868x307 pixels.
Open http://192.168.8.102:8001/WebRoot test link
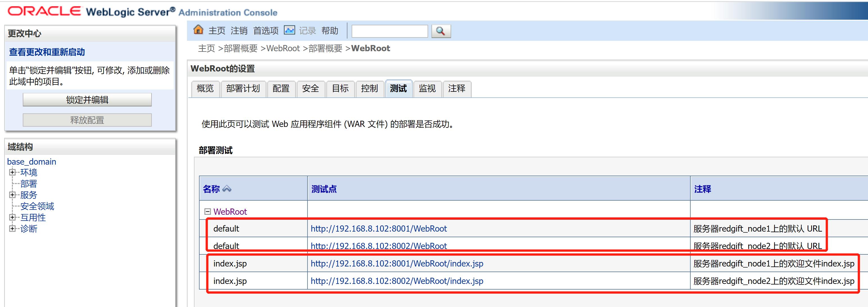(x=379, y=229)
